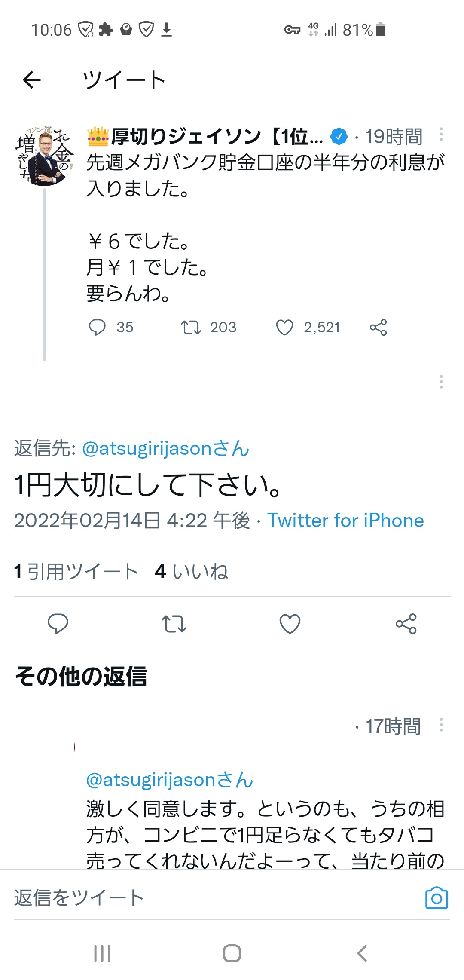This screenshot has width=464, height=980.
Task: Open reply on the original Jason tweet
Action: point(97,327)
